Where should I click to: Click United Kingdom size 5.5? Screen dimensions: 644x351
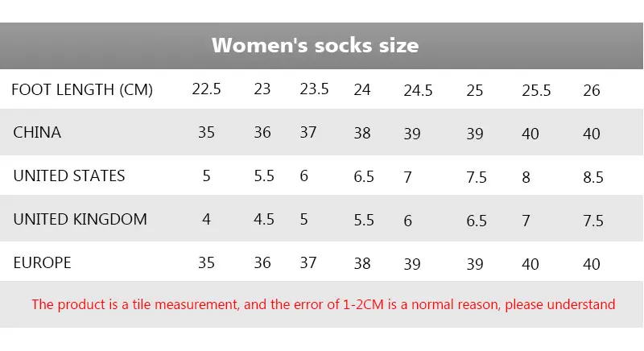tap(364, 220)
